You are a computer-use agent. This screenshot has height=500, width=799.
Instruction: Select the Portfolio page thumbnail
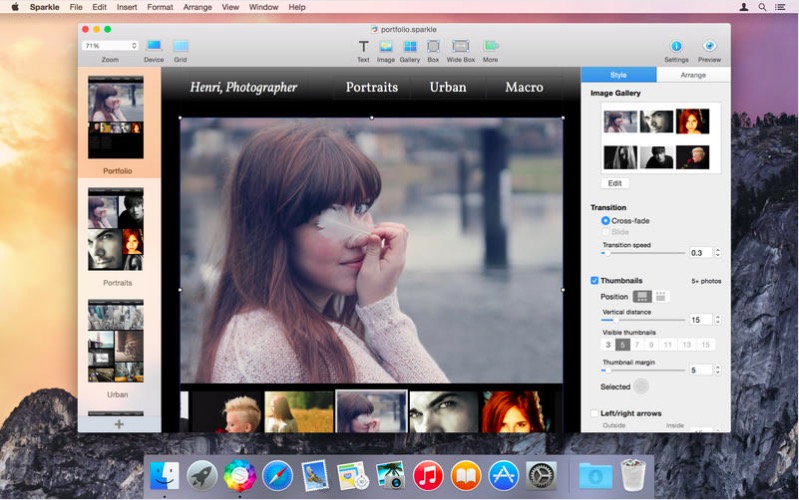116,117
